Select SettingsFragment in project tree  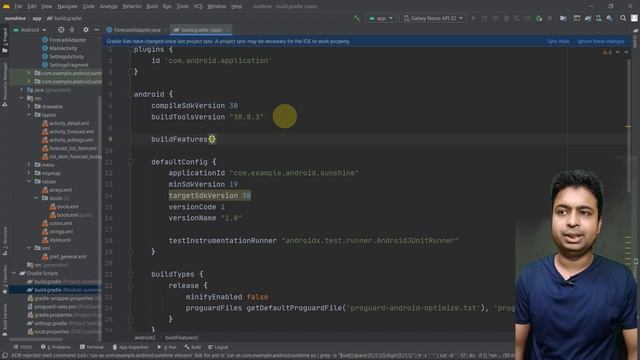65,65
